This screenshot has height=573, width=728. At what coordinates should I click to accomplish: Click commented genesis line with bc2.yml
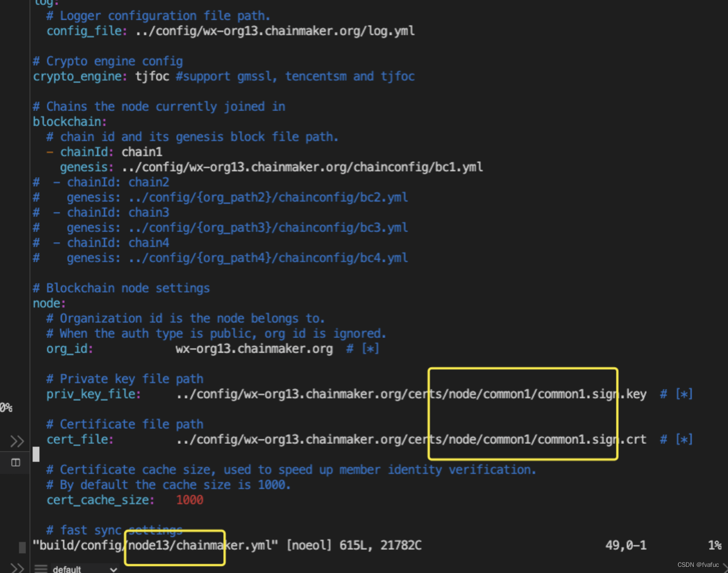coord(220,197)
